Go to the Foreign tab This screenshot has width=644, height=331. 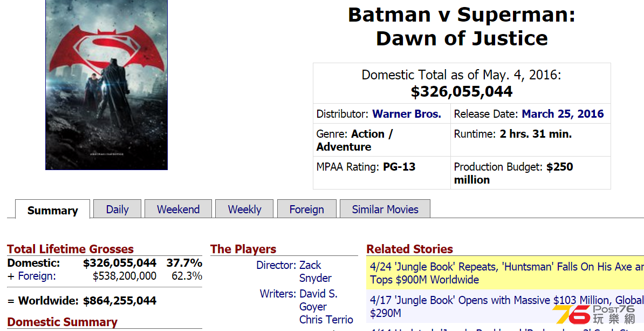coord(307,209)
